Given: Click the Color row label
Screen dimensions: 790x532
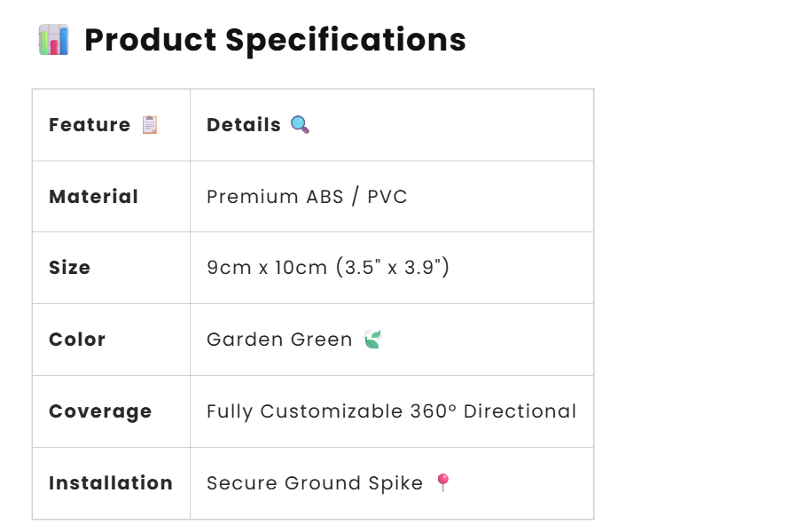Looking at the screenshot, I should tap(77, 340).
